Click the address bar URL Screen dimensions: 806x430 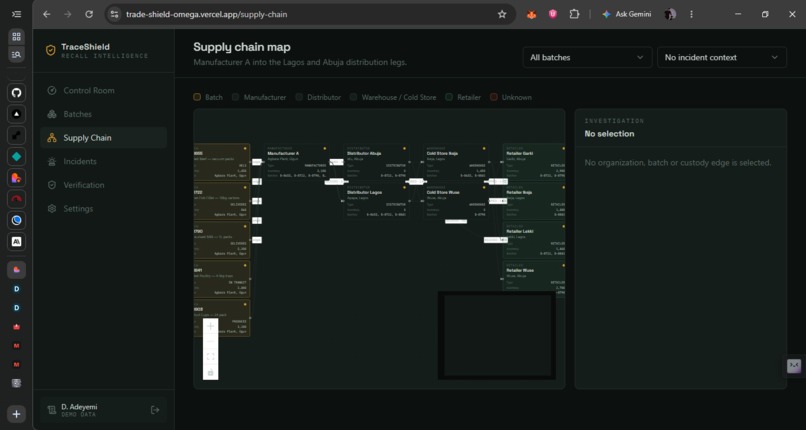pyautogui.click(x=206, y=14)
